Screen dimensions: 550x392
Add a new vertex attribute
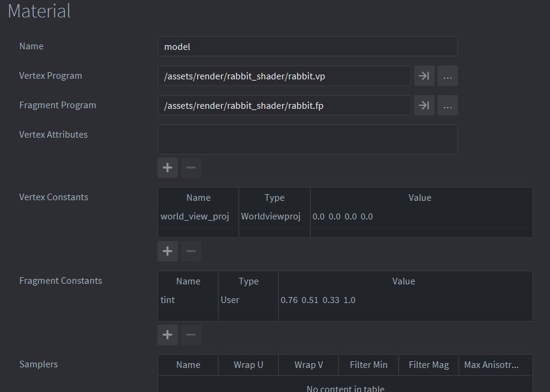(x=168, y=168)
